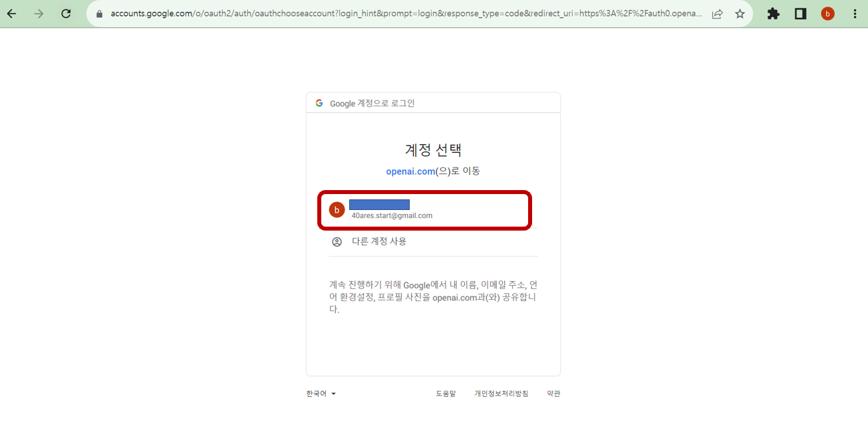The width and height of the screenshot is (868, 424).
Task: Open the share icon next to the address bar
Action: pyautogui.click(x=717, y=13)
